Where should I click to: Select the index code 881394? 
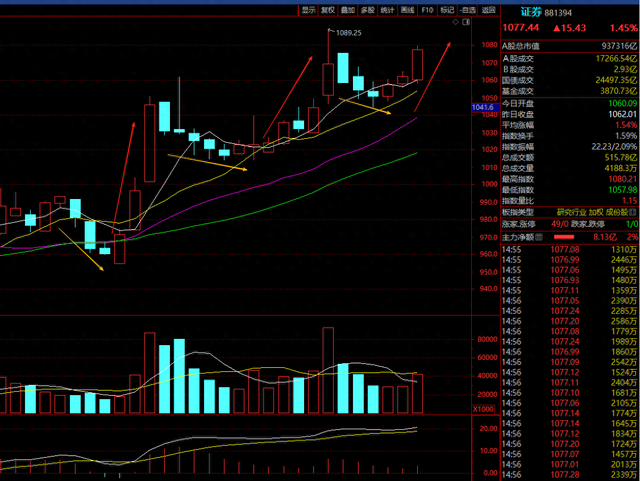click(558, 13)
